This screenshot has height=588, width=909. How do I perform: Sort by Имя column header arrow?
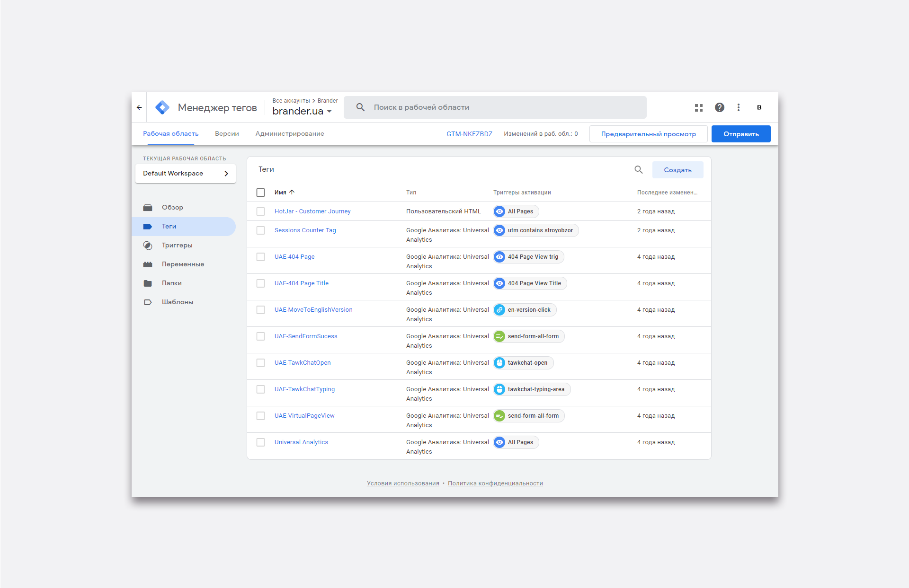coord(292,193)
